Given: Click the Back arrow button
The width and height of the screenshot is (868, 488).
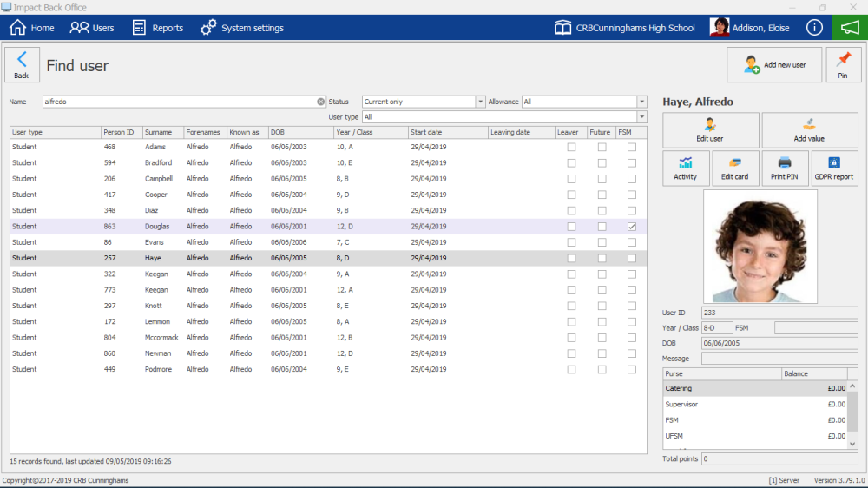Looking at the screenshot, I should pos(22,65).
